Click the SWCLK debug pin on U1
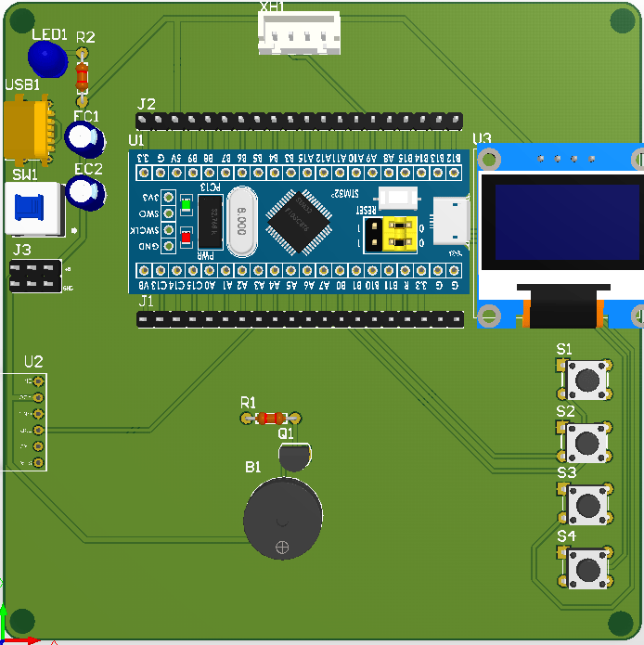This screenshot has height=645, width=644. 168,230
